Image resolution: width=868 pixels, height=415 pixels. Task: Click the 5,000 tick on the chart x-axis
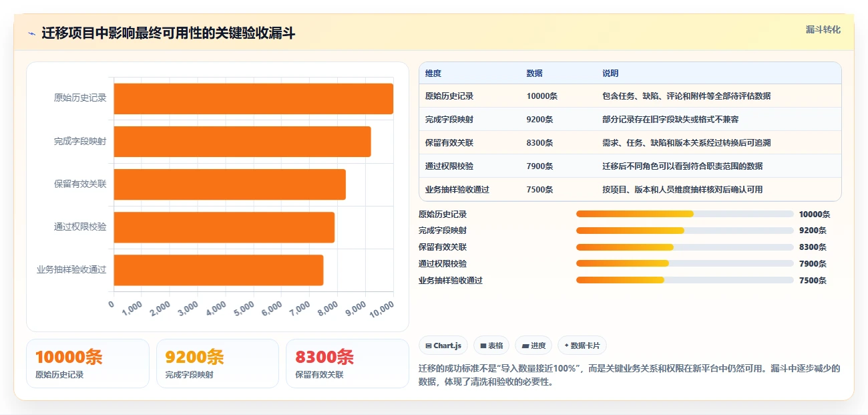(x=244, y=309)
